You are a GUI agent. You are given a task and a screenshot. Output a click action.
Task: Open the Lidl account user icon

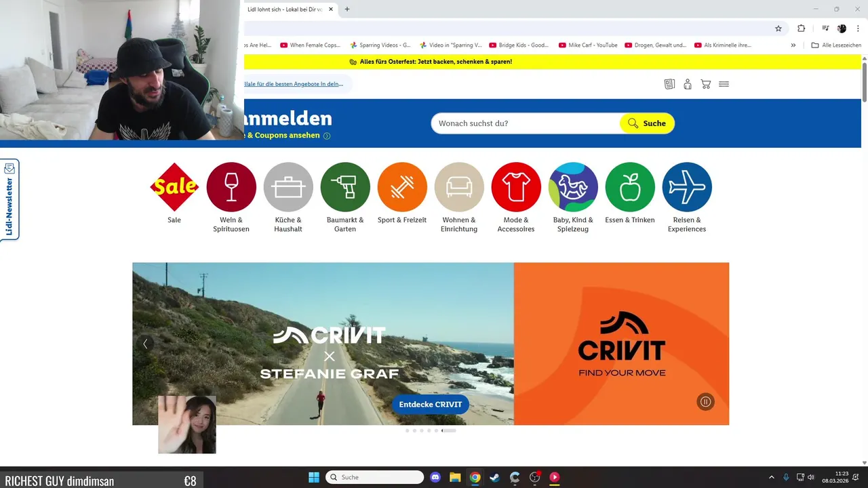click(688, 84)
